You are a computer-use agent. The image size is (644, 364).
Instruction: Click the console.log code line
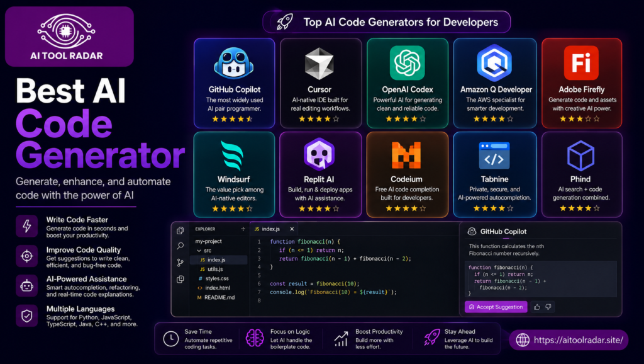333,292
